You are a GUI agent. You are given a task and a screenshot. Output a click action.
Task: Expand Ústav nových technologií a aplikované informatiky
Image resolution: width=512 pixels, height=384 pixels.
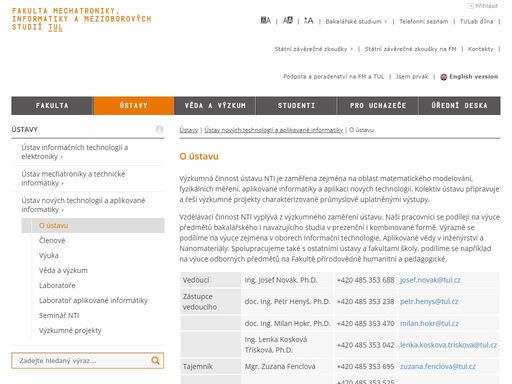pos(83,205)
